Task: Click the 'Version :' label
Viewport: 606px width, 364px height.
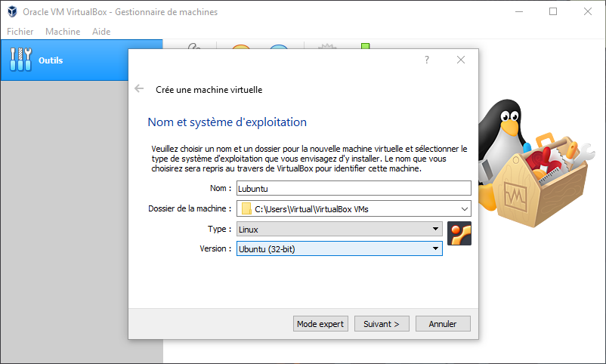Action: pyautogui.click(x=215, y=248)
